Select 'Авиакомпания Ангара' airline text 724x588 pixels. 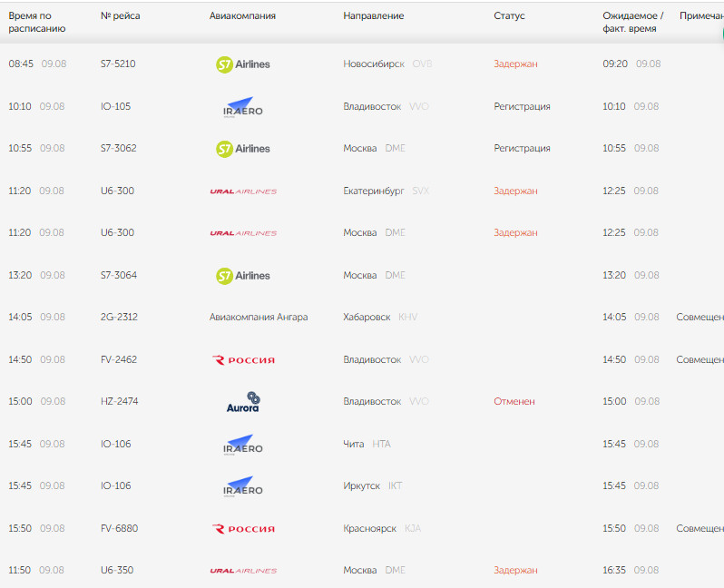[x=259, y=318]
